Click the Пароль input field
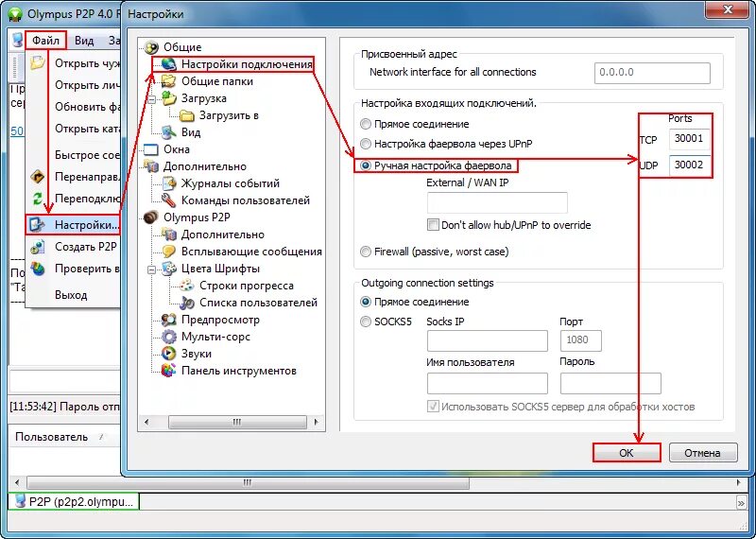The image size is (756, 539). [610, 383]
